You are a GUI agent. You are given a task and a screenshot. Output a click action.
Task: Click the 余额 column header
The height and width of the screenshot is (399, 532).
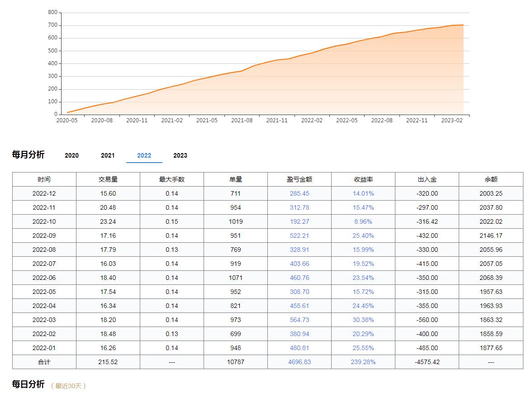pos(491,179)
